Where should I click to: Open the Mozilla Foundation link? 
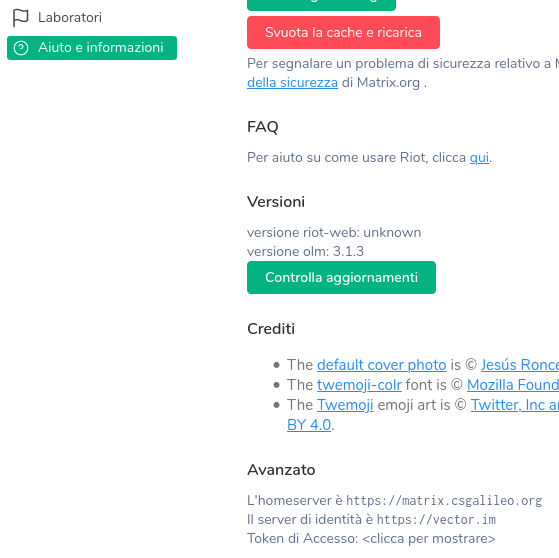(x=513, y=385)
